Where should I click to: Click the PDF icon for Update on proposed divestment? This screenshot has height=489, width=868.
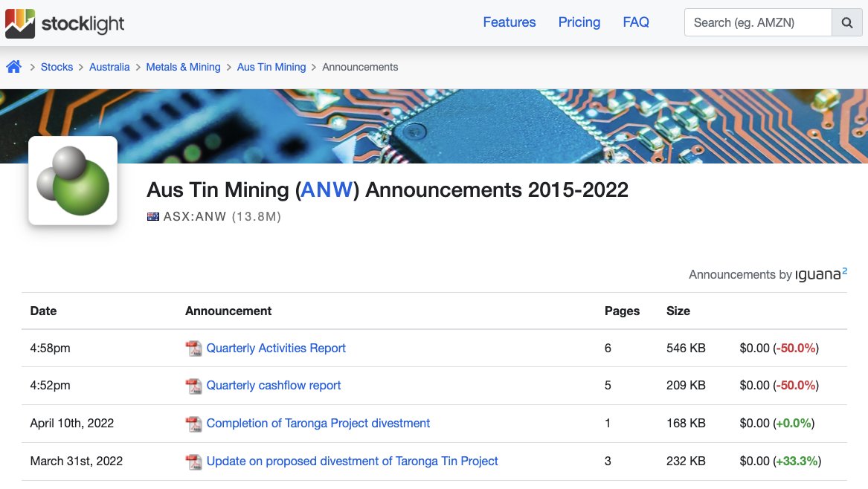[193, 462]
